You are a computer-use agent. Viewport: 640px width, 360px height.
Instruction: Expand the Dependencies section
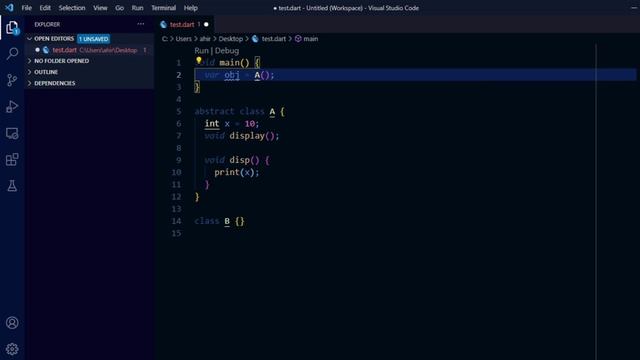pos(29,83)
